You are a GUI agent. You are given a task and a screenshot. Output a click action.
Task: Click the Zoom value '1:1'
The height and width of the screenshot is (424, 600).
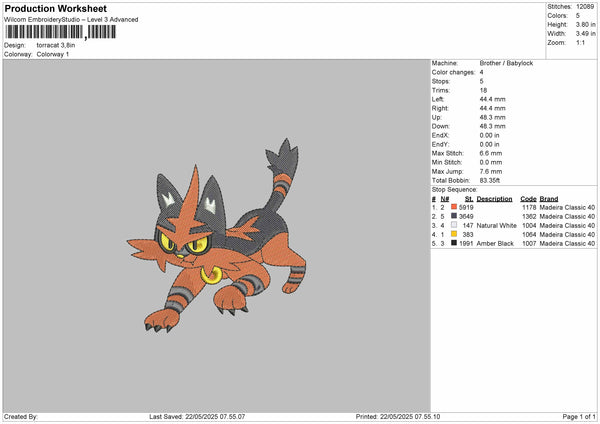(580, 42)
